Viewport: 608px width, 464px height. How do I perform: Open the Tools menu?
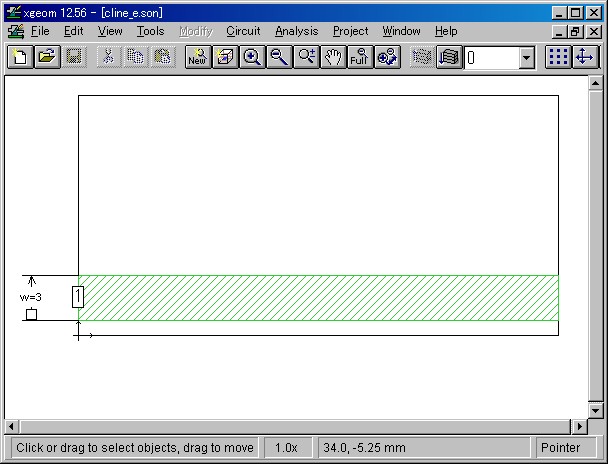(150, 31)
